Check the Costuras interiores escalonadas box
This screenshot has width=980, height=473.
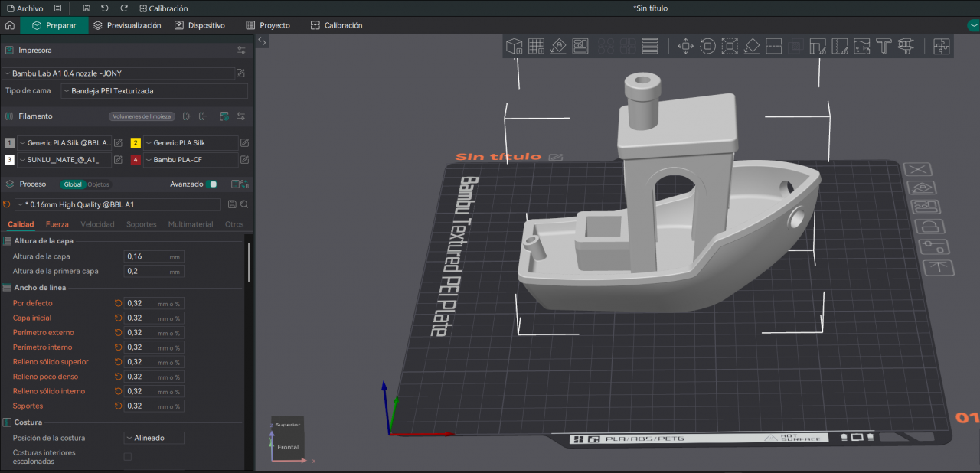(x=128, y=457)
